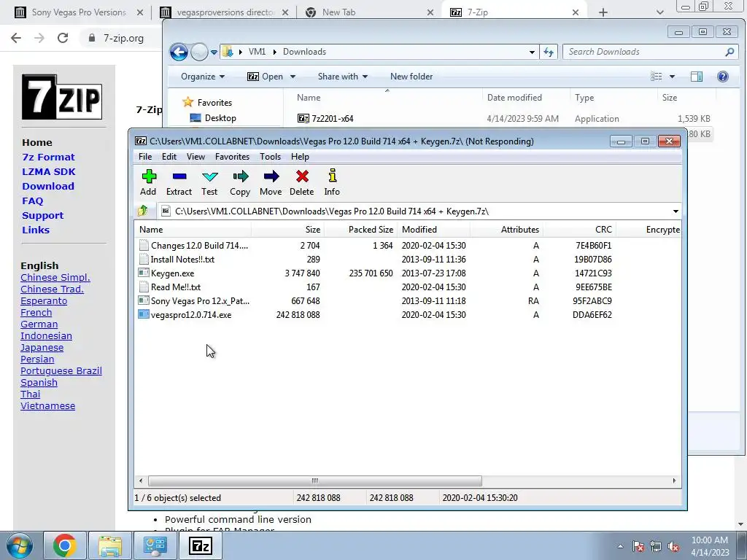Click the Explorer back arrow button
Viewport: 747px width, 560px height.
179,52
